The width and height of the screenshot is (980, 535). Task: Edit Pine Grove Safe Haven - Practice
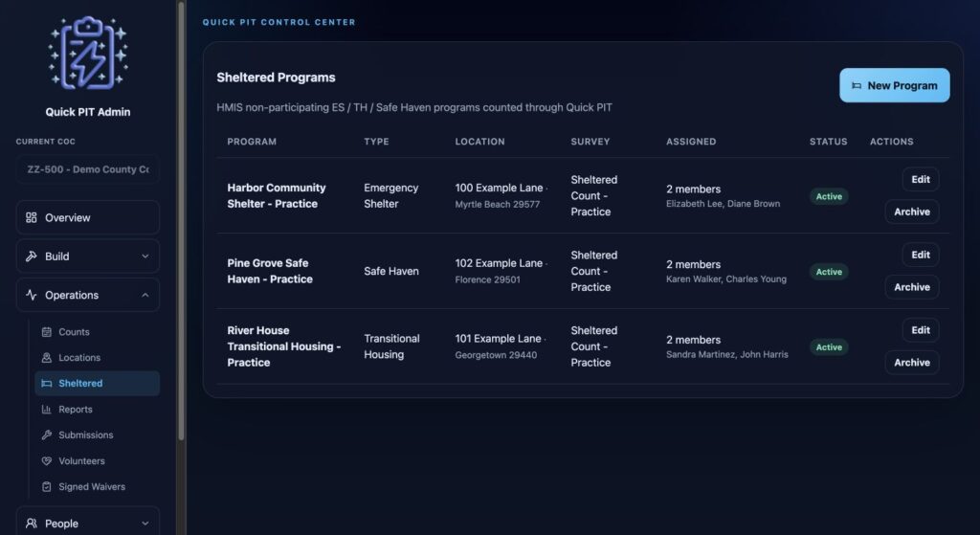[x=920, y=255]
